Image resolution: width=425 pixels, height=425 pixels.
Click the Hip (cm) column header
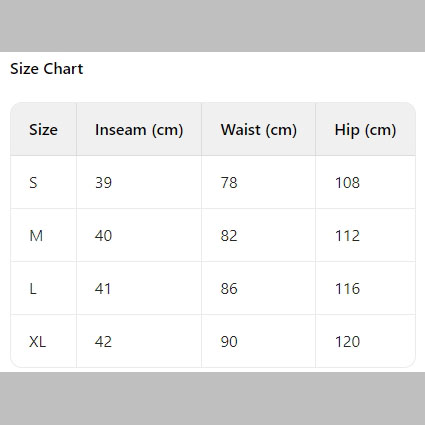tap(365, 129)
